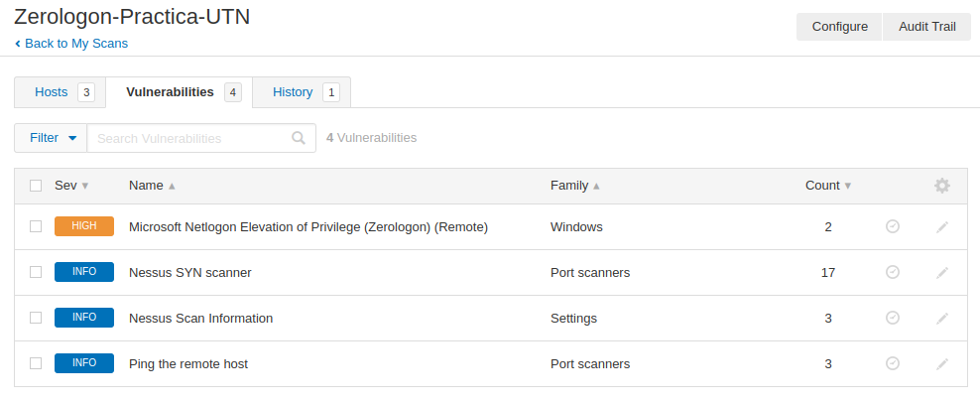Click the search magnifier icon
The image size is (980, 403).
(x=299, y=138)
